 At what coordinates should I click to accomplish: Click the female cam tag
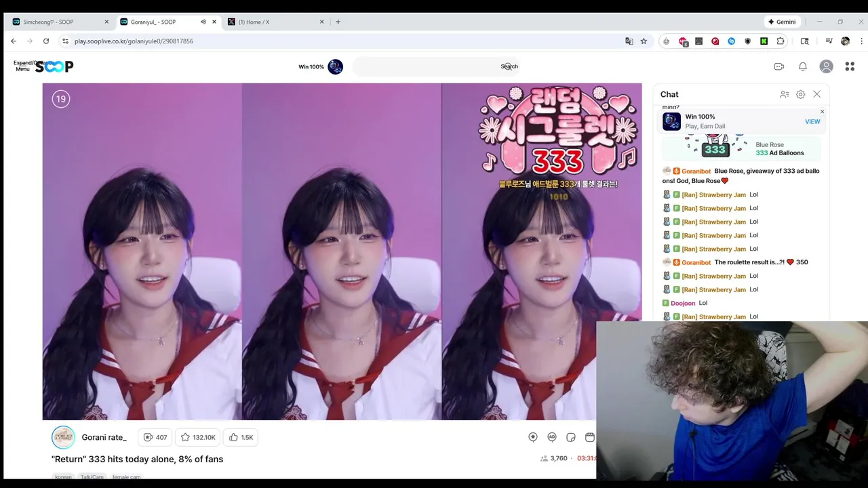[x=126, y=477]
